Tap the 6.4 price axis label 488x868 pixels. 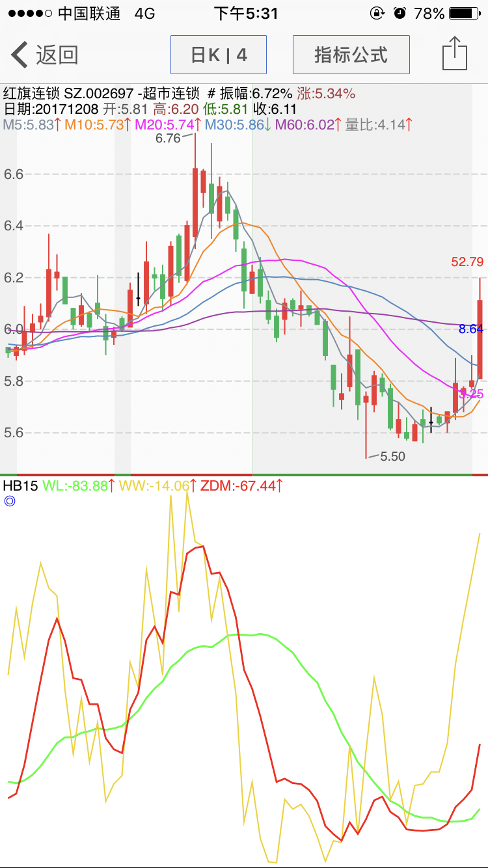pos(13,226)
